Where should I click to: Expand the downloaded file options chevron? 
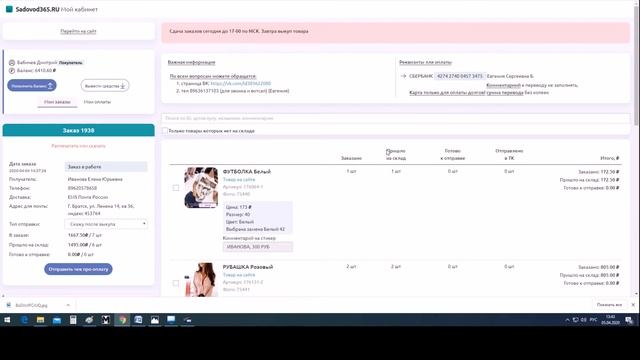68,305
